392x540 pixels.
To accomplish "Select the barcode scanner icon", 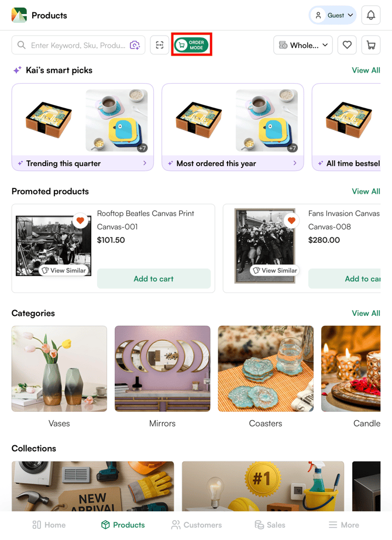I will click(x=159, y=45).
